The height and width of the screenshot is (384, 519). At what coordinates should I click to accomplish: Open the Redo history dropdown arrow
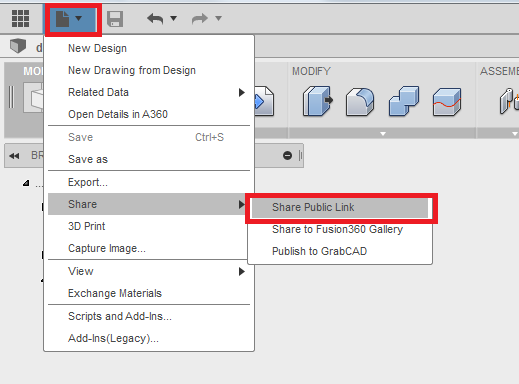[218, 18]
